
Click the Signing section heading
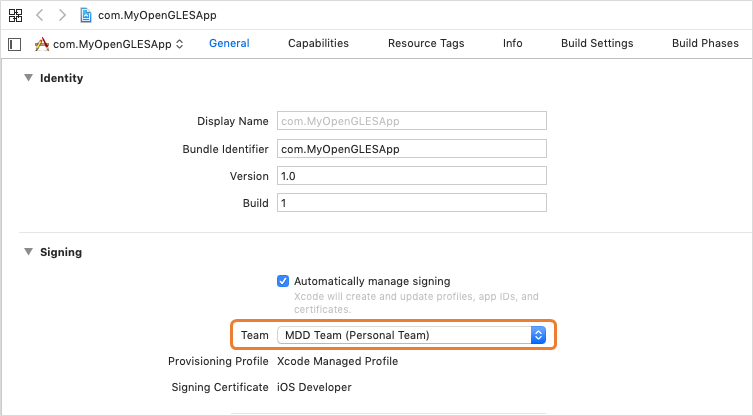(61, 252)
